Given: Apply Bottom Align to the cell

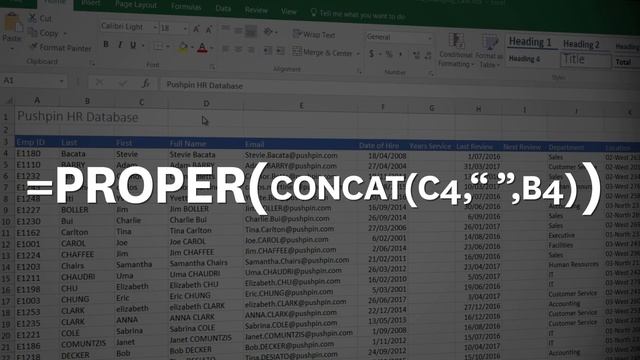Looking at the screenshot, I should (251, 31).
